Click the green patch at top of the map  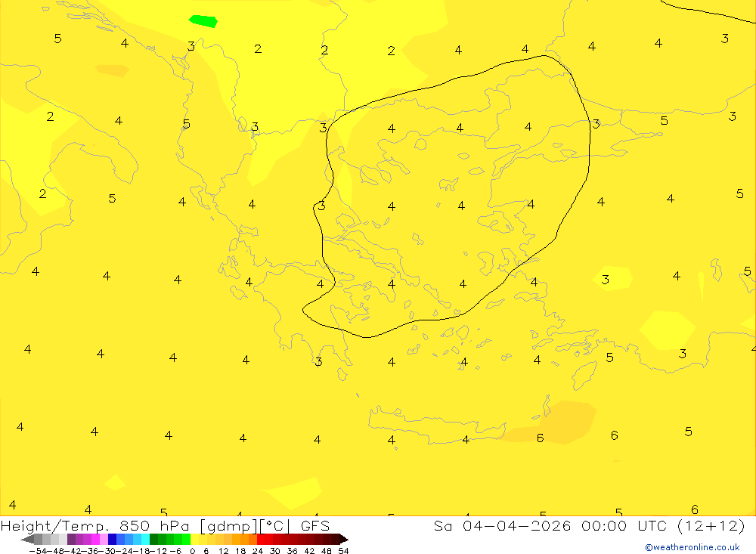[203, 21]
